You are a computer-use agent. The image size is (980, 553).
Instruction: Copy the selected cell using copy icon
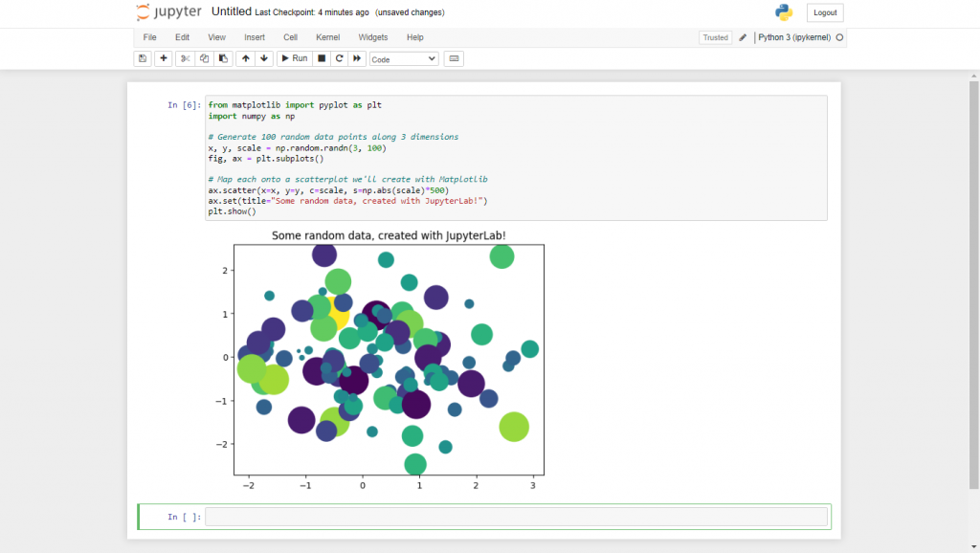(204, 58)
